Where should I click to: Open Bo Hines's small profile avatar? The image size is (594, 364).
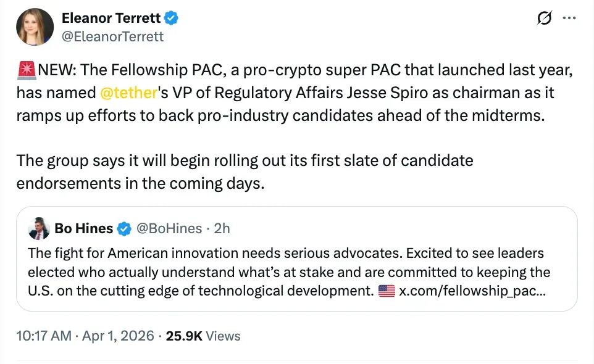coord(39,228)
